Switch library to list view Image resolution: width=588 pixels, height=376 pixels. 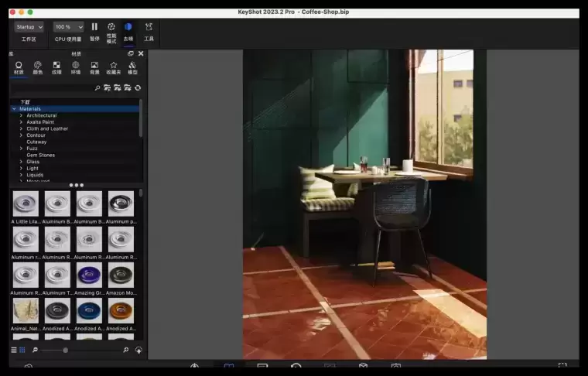click(14, 350)
